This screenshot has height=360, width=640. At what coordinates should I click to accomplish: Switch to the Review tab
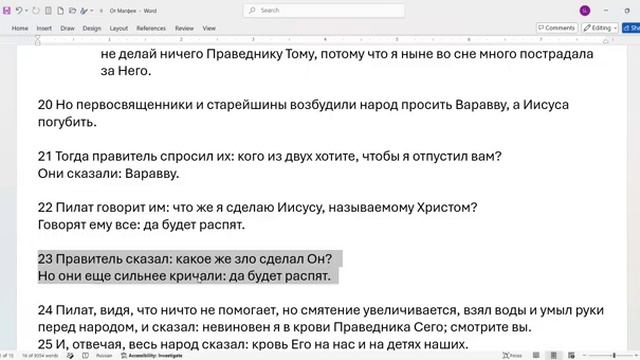(x=184, y=28)
